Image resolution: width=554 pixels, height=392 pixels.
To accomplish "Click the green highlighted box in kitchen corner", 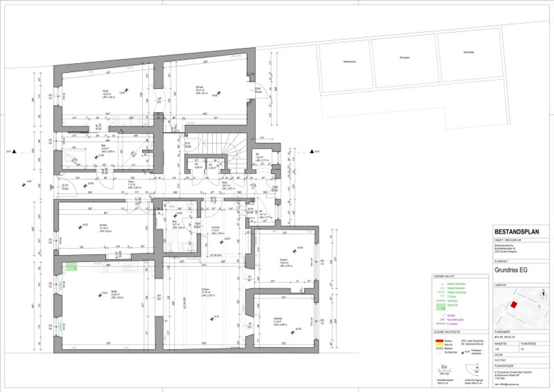I will (71, 267).
